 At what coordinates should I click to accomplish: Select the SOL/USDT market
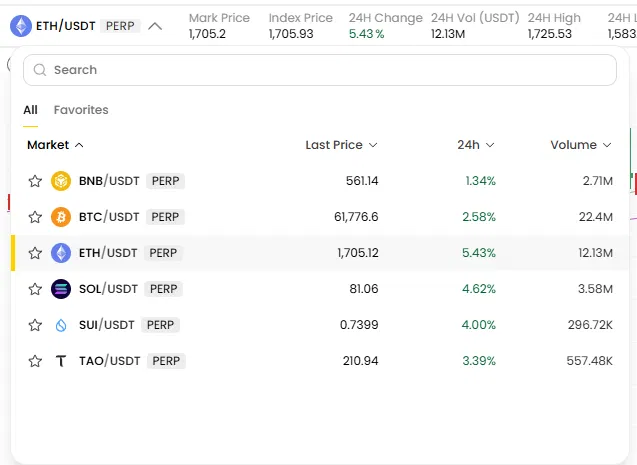click(320, 289)
